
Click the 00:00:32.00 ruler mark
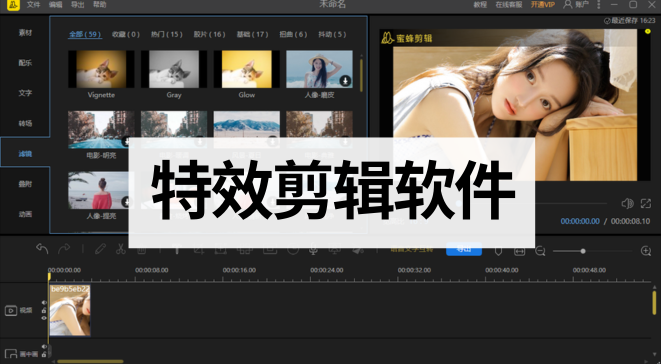click(414, 270)
